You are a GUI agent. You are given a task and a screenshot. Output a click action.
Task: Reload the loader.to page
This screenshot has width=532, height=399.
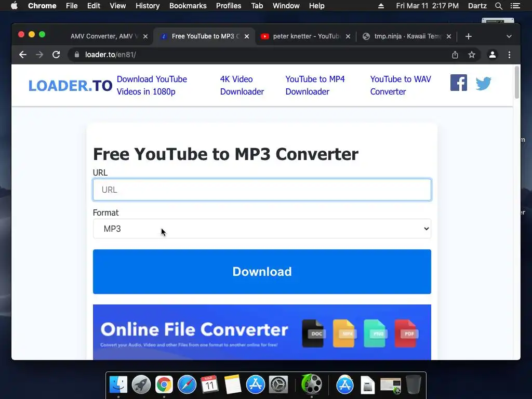pyautogui.click(x=56, y=55)
